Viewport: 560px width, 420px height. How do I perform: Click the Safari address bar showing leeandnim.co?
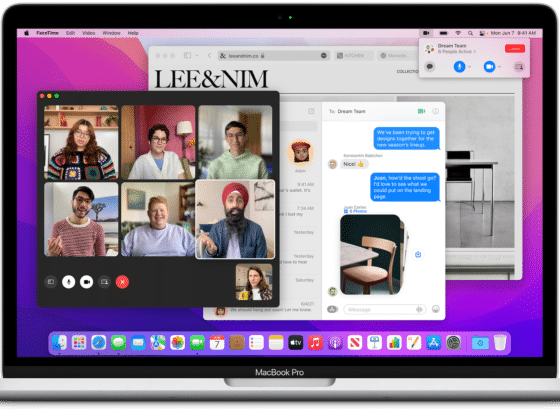coord(274,56)
